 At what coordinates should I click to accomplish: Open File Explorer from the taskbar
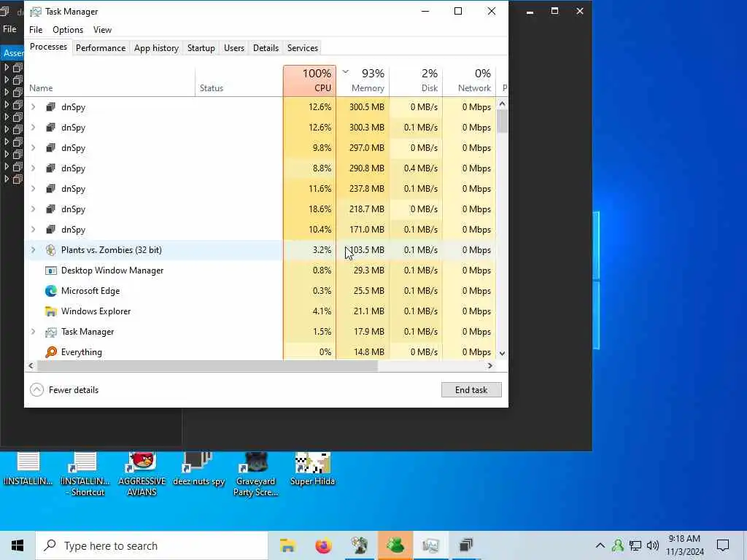287,545
